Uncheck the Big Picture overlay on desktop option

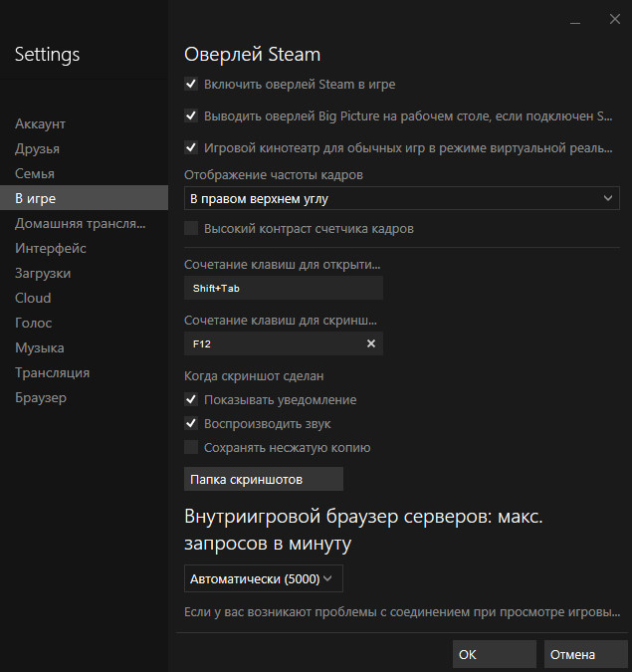[191, 115]
